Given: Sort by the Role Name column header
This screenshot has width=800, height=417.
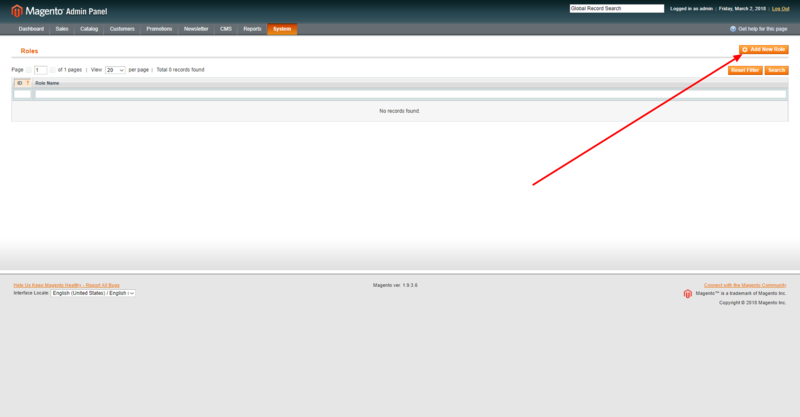Looking at the screenshot, I should pos(47,83).
